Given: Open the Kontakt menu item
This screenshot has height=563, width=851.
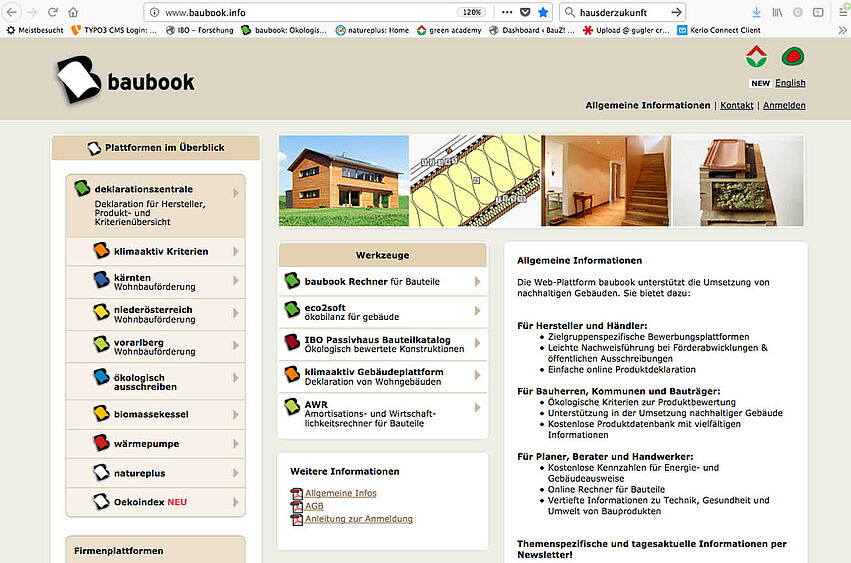Looking at the screenshot, I should [x=737, y=105].
